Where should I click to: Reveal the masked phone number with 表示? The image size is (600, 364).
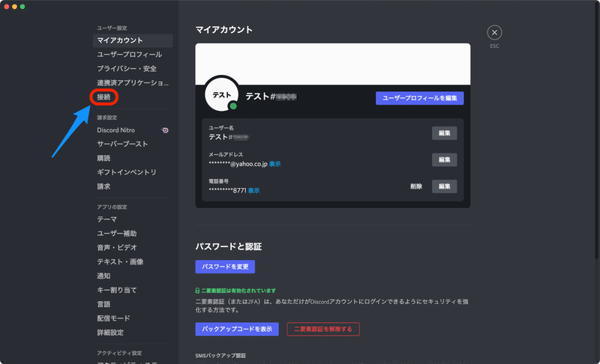tap(253, 190)
